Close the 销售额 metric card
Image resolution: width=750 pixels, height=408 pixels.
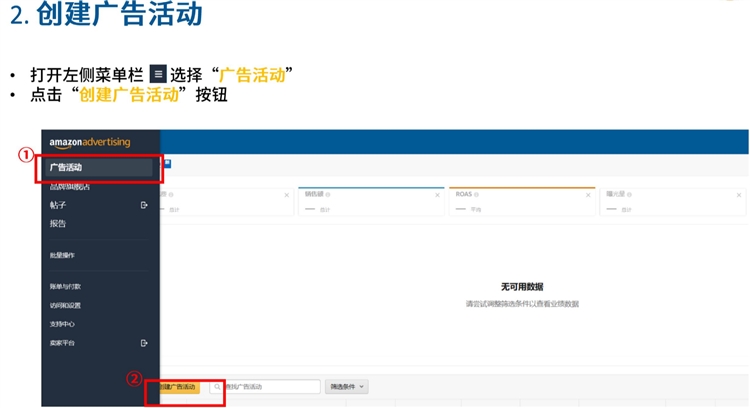437,195
